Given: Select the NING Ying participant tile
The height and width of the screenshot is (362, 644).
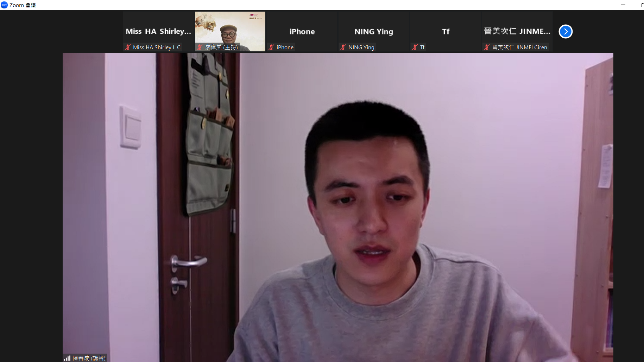Looking at the screenshot, I should coord(374,31).
